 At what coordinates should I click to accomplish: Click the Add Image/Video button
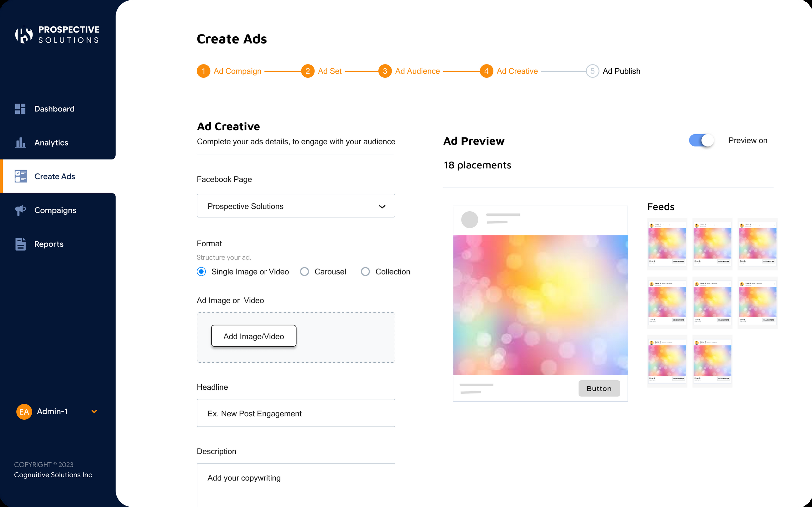click(254, 336)
